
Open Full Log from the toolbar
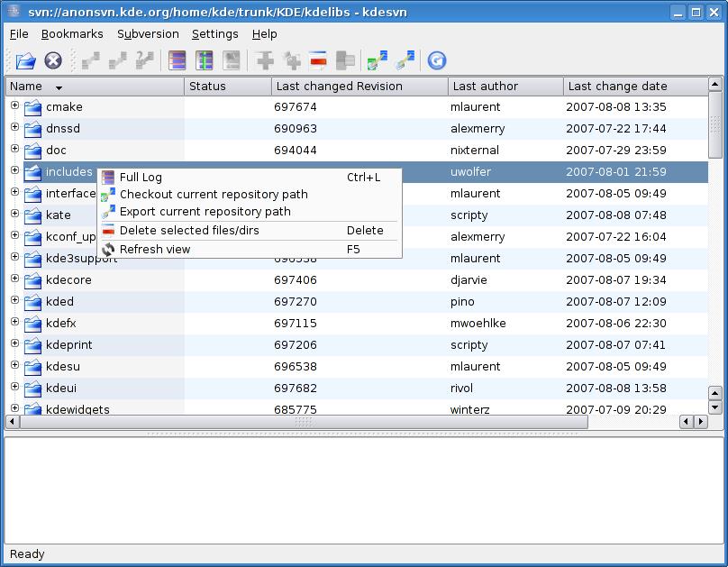pyautogui.click(x=177, y=60)
